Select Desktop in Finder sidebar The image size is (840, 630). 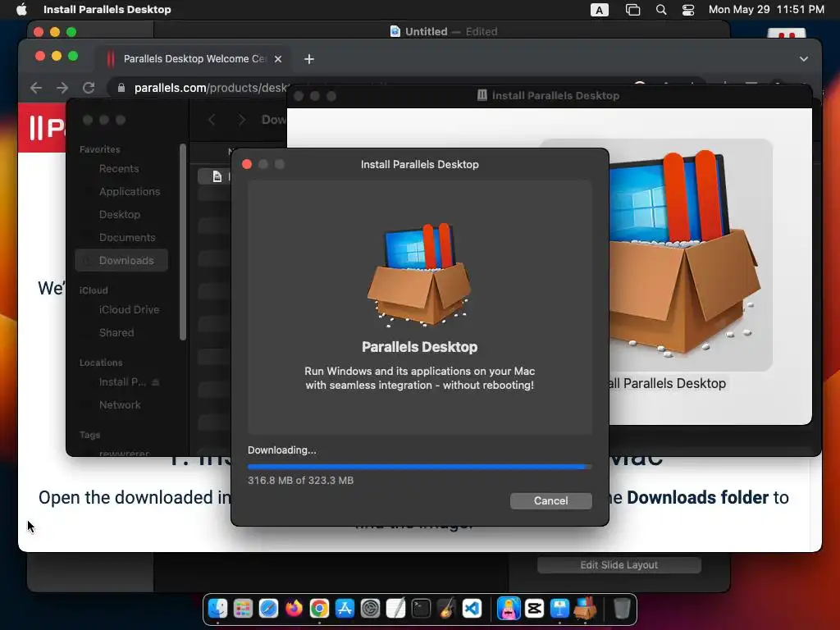tap(120, 214)
